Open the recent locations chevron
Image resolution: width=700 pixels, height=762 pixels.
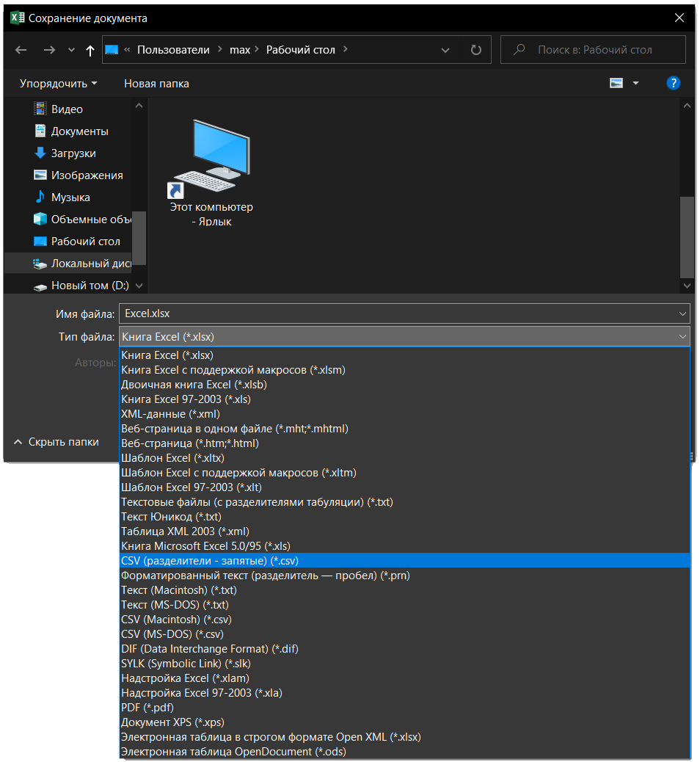(x=71, y=50)
